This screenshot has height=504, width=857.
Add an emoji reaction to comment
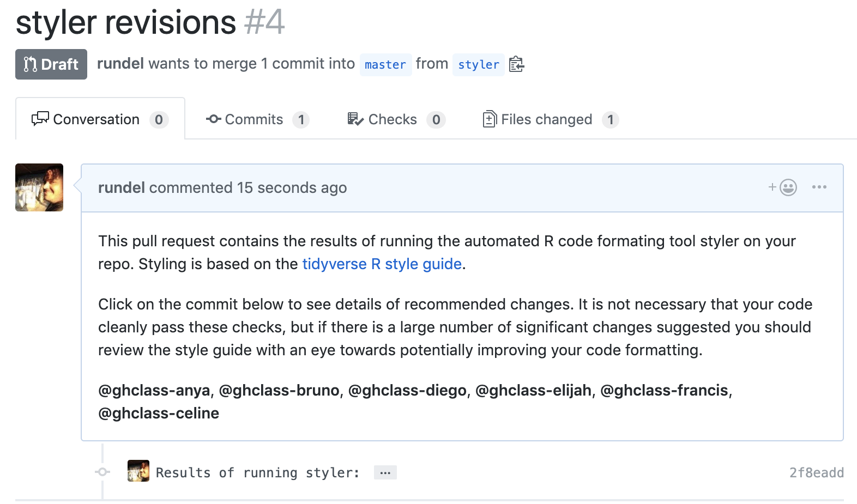coord(783,187)
